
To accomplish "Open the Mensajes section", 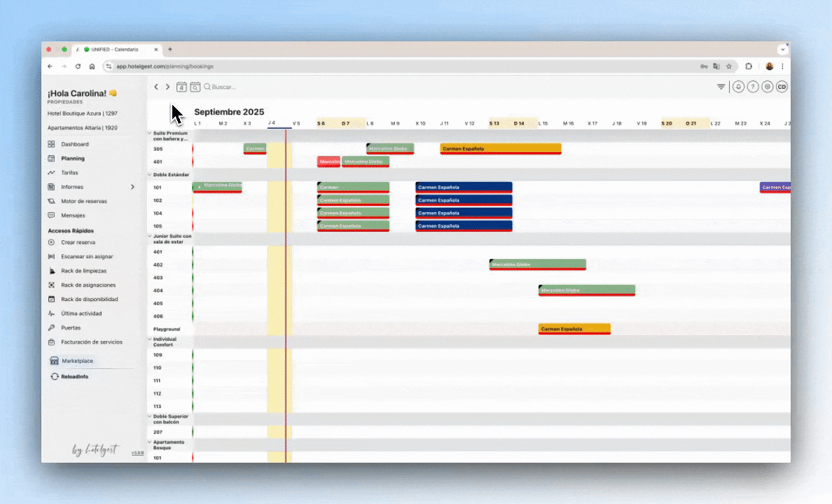I will pos(73,216).
